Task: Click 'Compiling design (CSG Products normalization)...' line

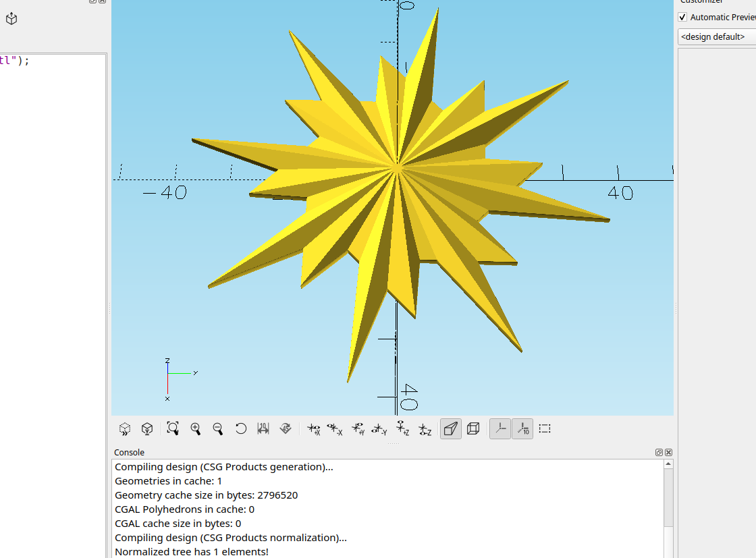Action: pos(231,538)
